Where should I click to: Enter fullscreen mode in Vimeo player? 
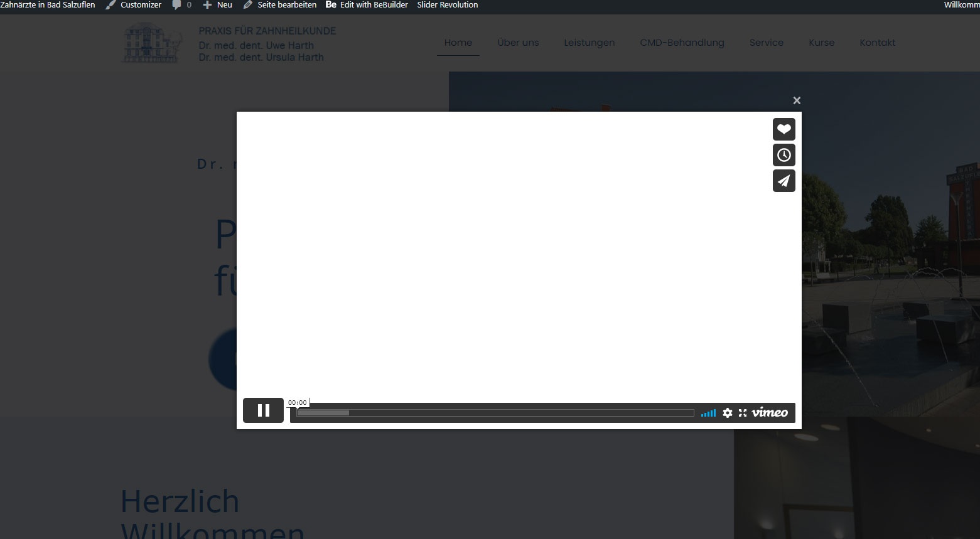tap(743, 413)
